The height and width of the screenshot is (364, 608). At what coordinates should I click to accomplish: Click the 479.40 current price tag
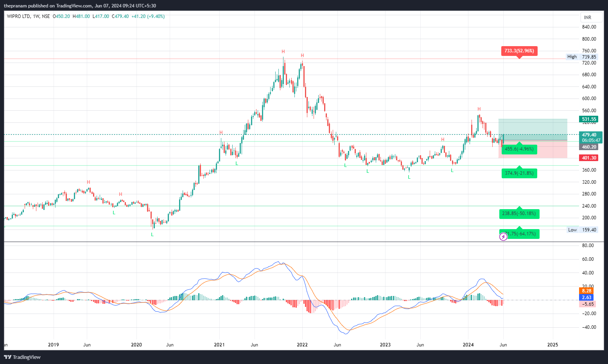pyautogui.click(x=589, y=135)
